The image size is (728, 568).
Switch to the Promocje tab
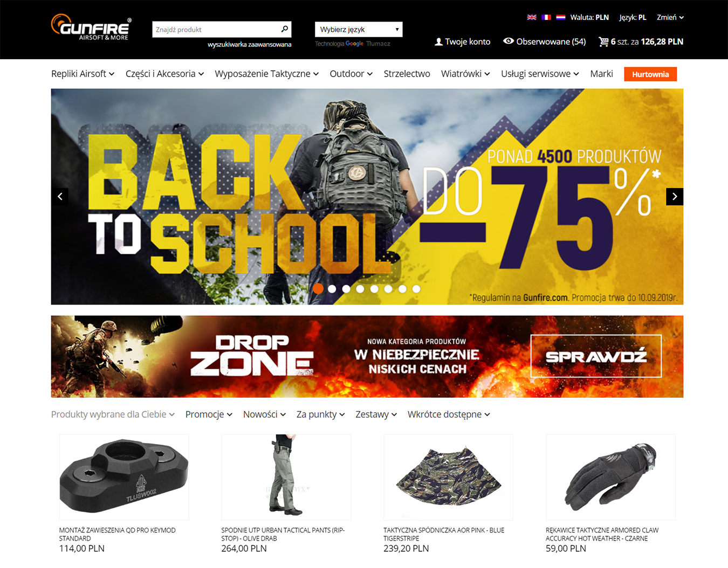click(209, 414)
